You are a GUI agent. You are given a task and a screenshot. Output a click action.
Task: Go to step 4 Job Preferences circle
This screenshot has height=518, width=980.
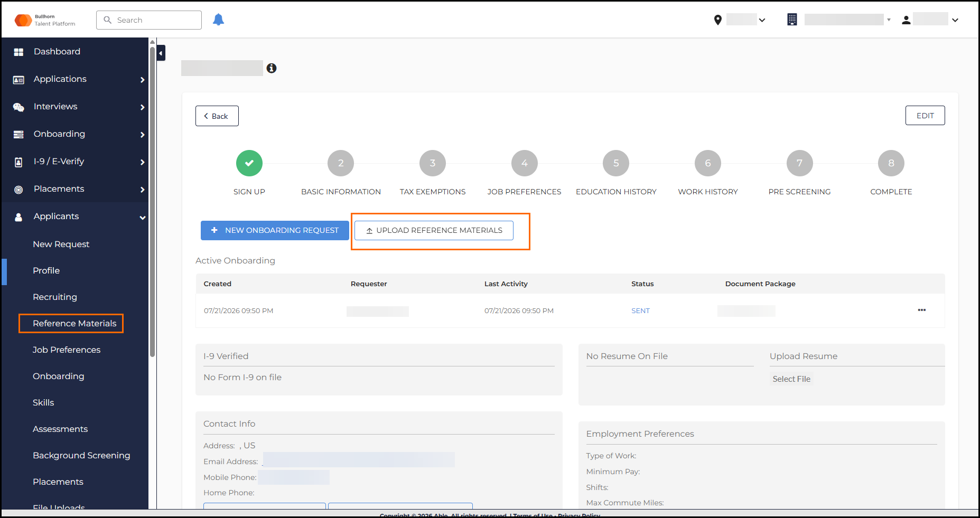[x=525, y=163]
